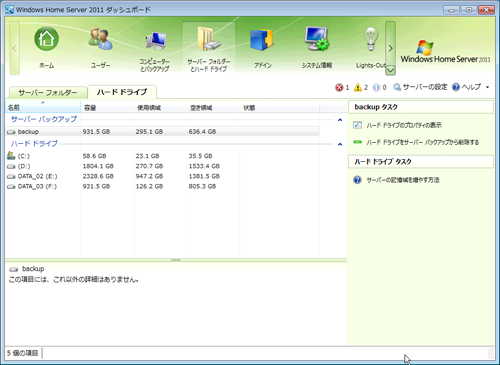The image size is (500, 365).
Task: Open navigation bar overflow dropdown chevron
Action: (x=390, y=70)
